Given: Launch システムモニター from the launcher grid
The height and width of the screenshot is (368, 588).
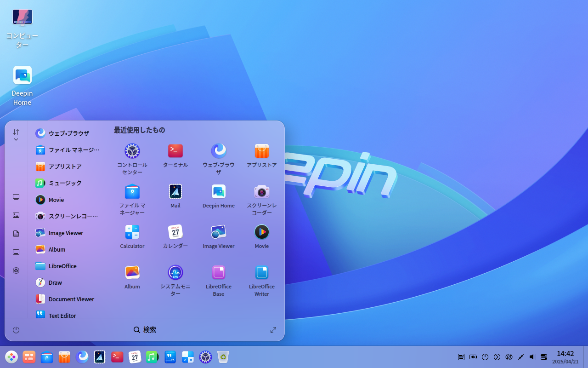Looking at the screenshot, I should 175,281.
